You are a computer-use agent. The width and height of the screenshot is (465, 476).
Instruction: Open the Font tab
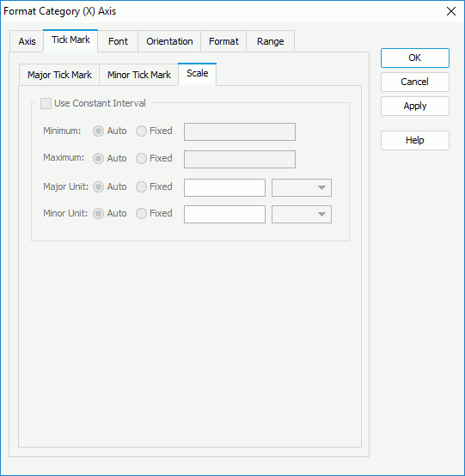click(x=118, y=41)
